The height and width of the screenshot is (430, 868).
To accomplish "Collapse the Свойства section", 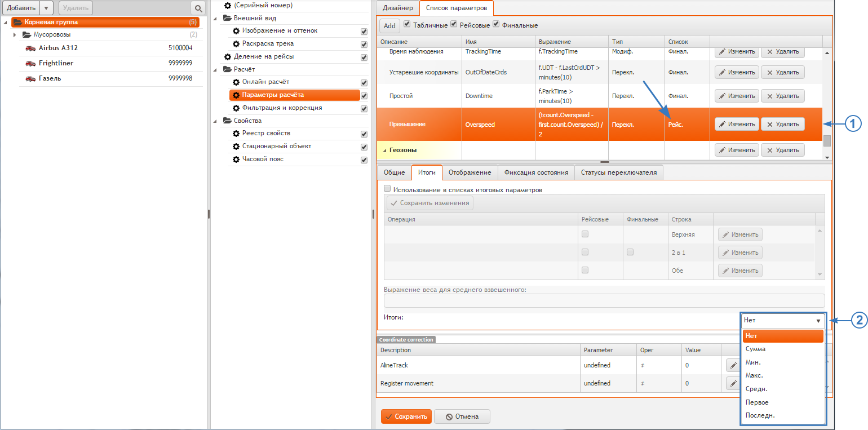I will click(x=216, y=121).
